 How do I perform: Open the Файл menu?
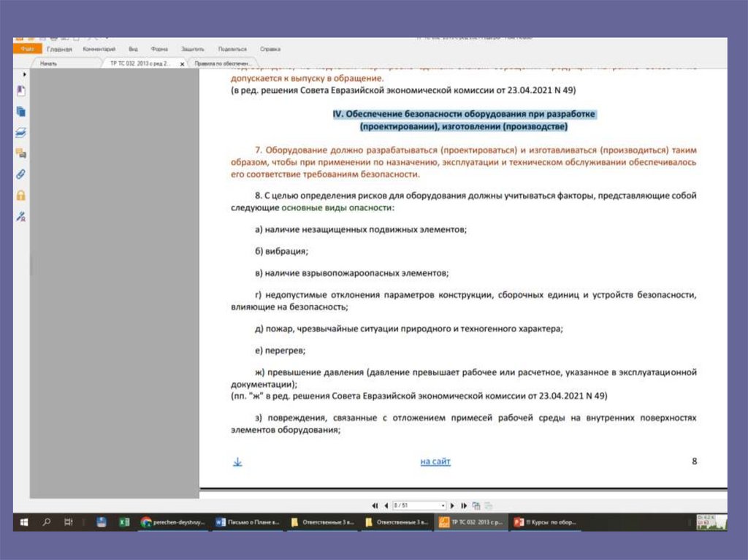[x=28, y=49]
